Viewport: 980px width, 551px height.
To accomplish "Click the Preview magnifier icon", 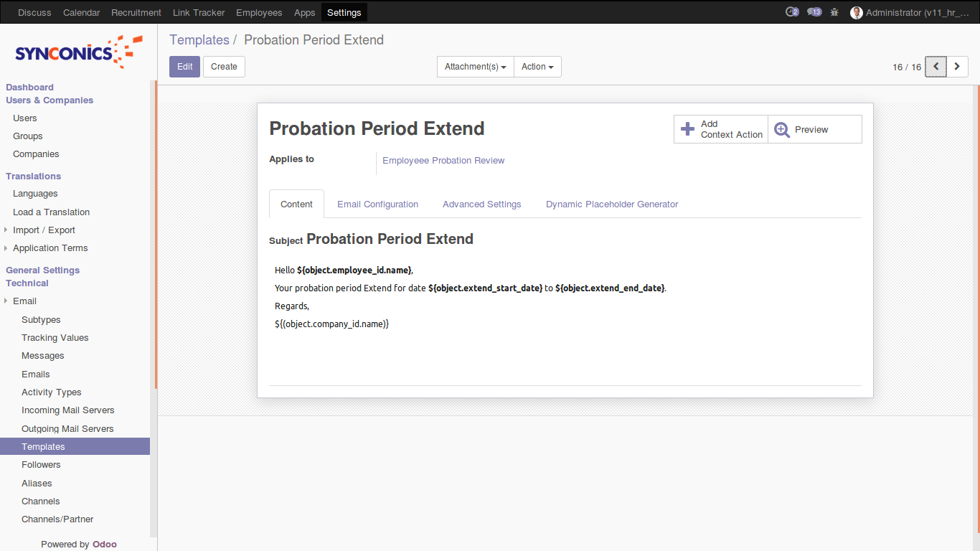I will point(782,129).
